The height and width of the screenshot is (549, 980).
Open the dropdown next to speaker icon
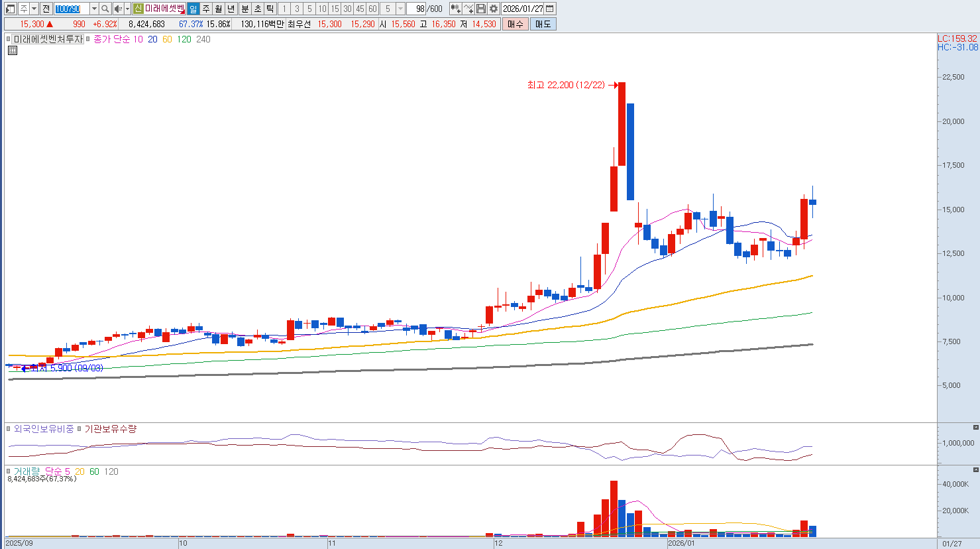click(127, 9)
